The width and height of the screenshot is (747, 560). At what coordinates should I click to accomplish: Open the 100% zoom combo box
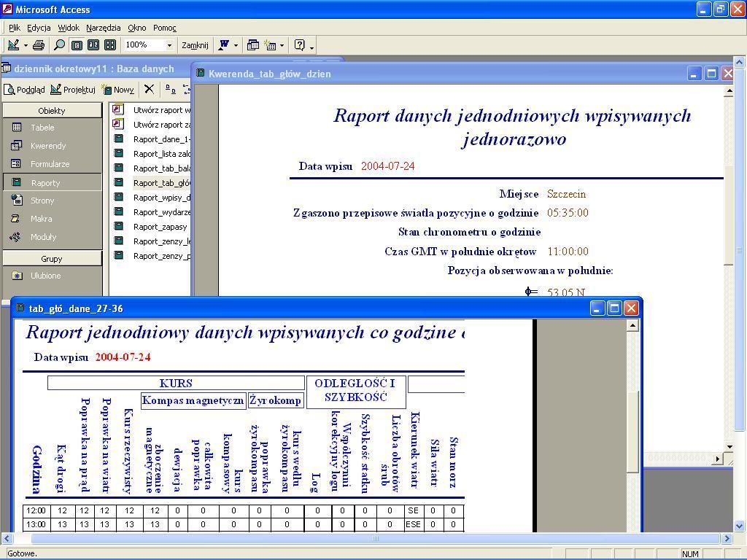[x=149, y=45]
